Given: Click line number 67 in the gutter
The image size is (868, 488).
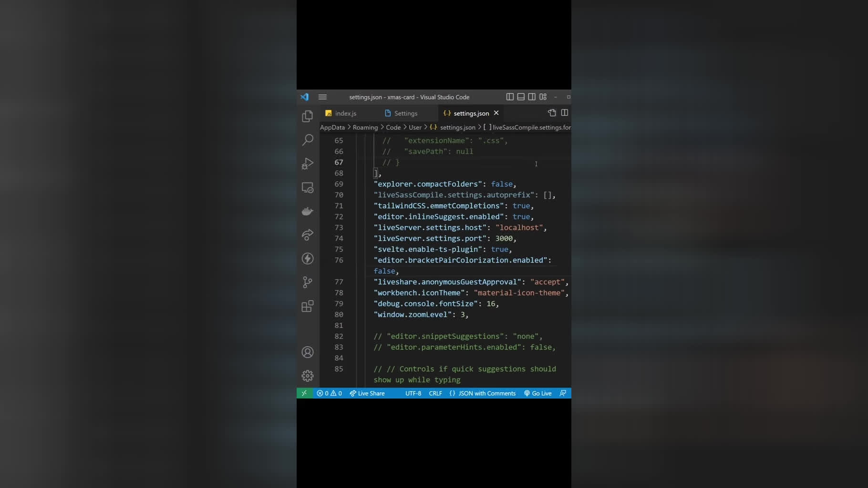Looking at the screenshot, I should 339,163.
